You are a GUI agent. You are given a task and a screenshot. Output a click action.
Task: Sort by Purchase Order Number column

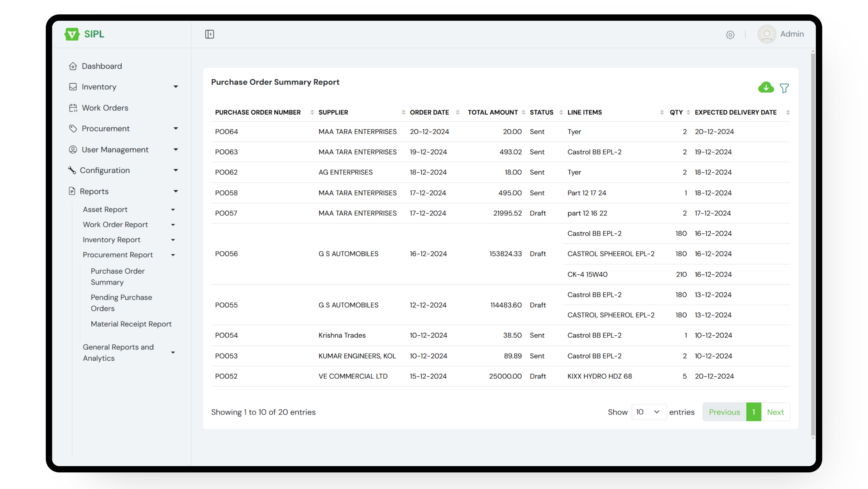(312, 112)
